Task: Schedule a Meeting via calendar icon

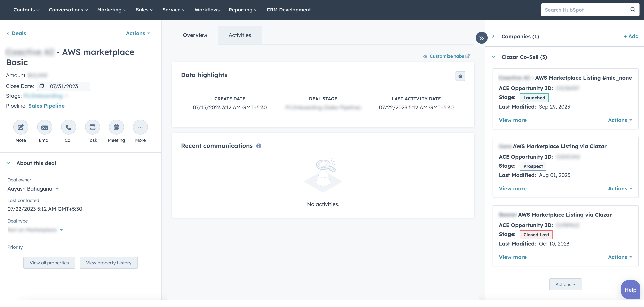Action: coord(116,127)
